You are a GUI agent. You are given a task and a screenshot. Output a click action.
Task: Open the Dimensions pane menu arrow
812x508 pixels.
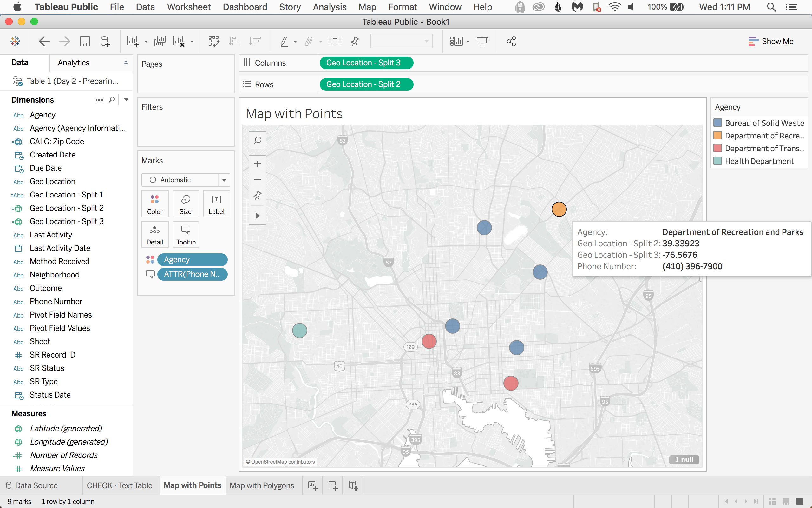coord(126,99)
